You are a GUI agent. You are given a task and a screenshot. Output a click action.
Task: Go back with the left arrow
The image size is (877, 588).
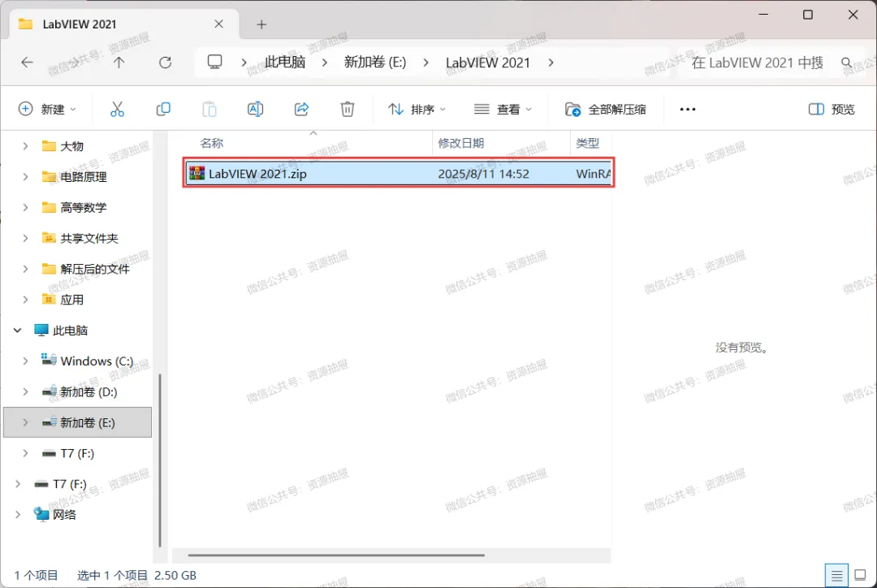tap(27, 62)
